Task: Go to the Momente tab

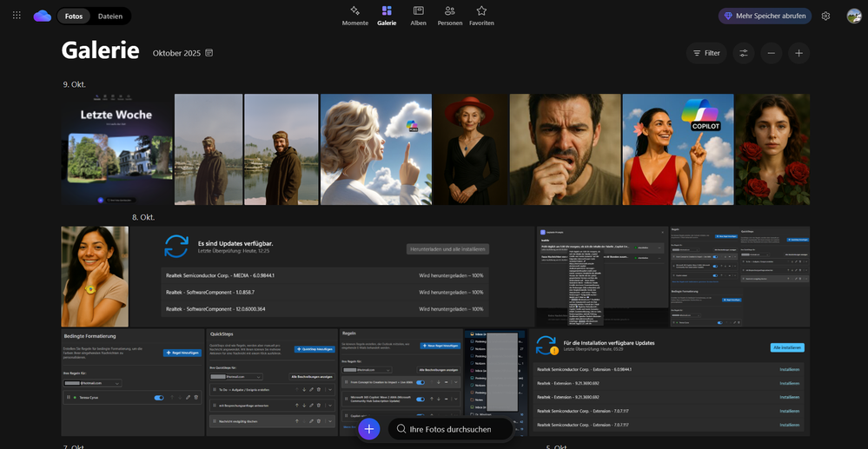Action: coord(354,16)
